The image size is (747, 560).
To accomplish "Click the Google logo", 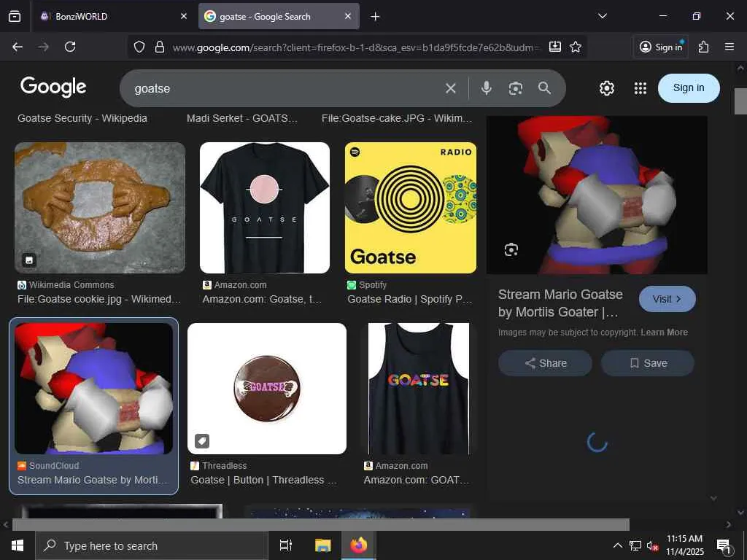I will [x=53, y=87].
